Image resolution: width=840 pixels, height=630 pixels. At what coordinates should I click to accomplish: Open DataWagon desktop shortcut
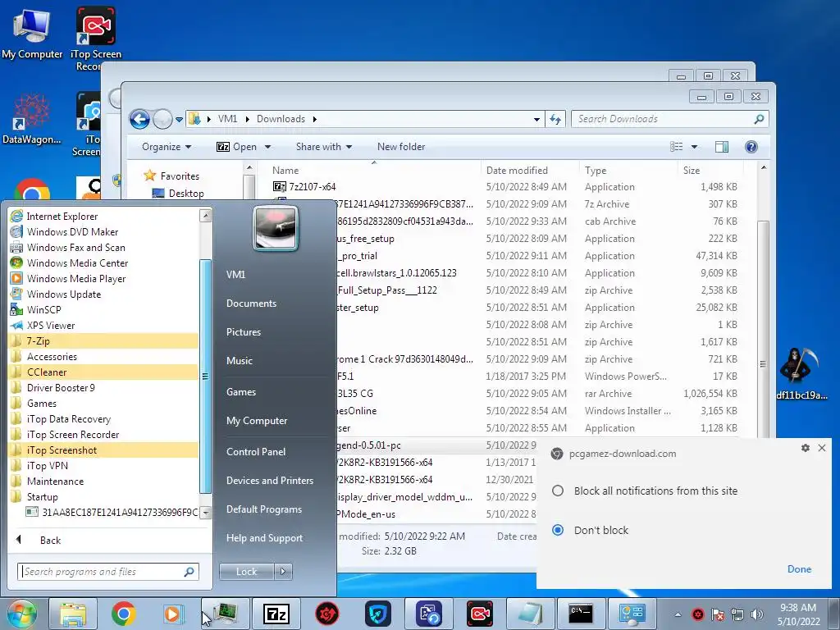pyautogui.click(x=32, y=119)
